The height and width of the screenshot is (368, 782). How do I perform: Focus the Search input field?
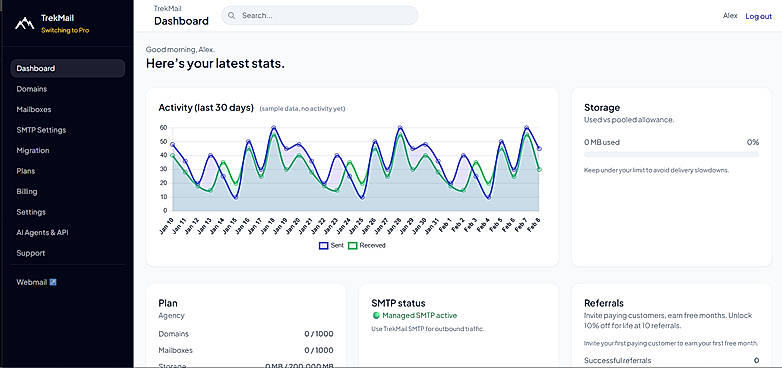[320, 15]
